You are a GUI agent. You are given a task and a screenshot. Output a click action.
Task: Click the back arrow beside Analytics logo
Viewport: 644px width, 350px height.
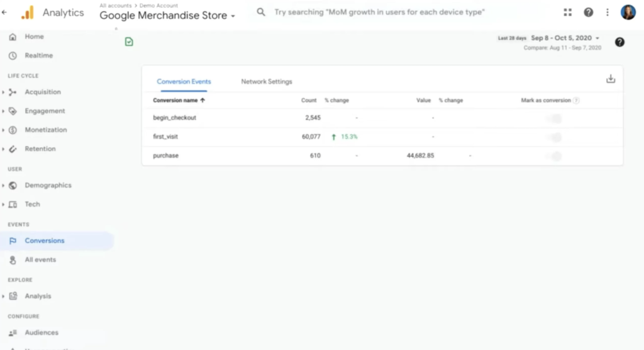[4, 13]
